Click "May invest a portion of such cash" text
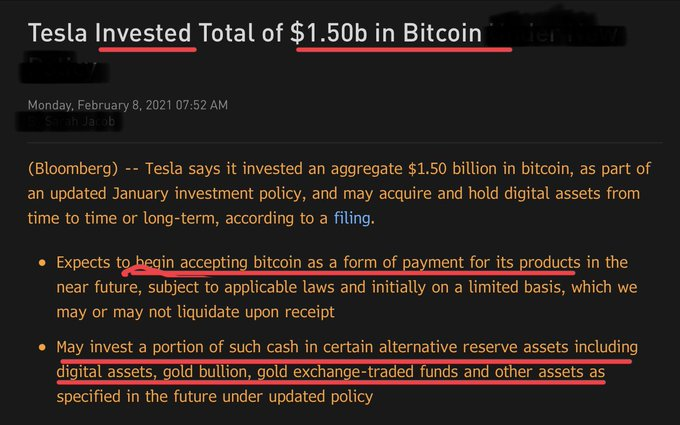 click(178, 347)
